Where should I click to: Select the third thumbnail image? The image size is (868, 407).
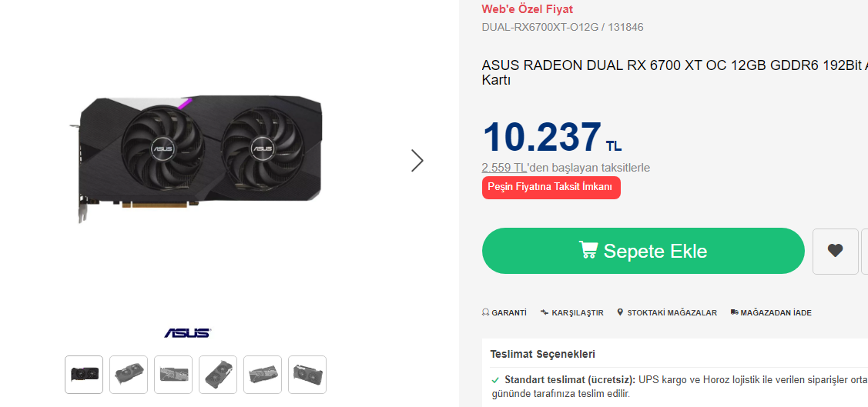click(x=173, y=375)
